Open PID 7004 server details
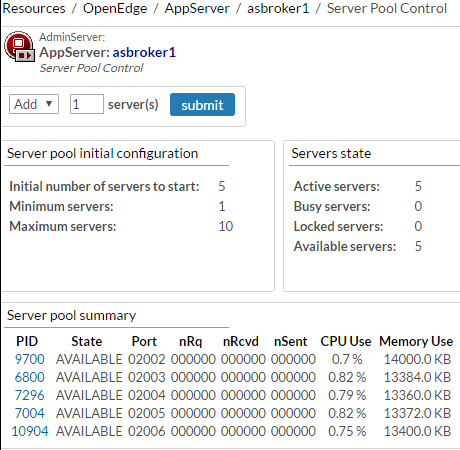460x450 pixels. pyautogui.click(x=30, y=413)
